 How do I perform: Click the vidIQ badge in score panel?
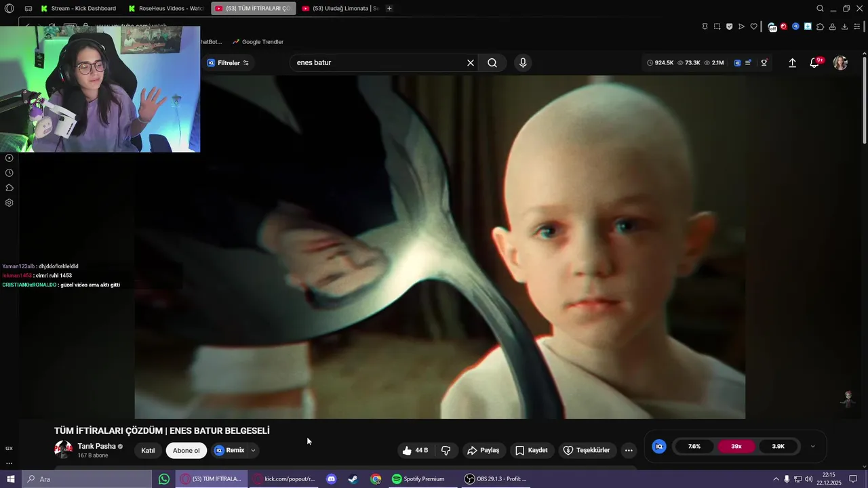click(658, 447)
